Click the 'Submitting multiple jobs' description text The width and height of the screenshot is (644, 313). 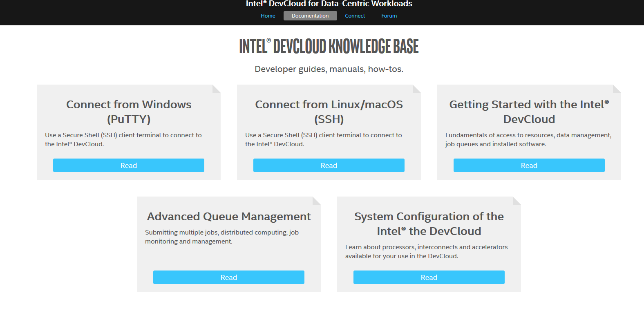point(222,237)
